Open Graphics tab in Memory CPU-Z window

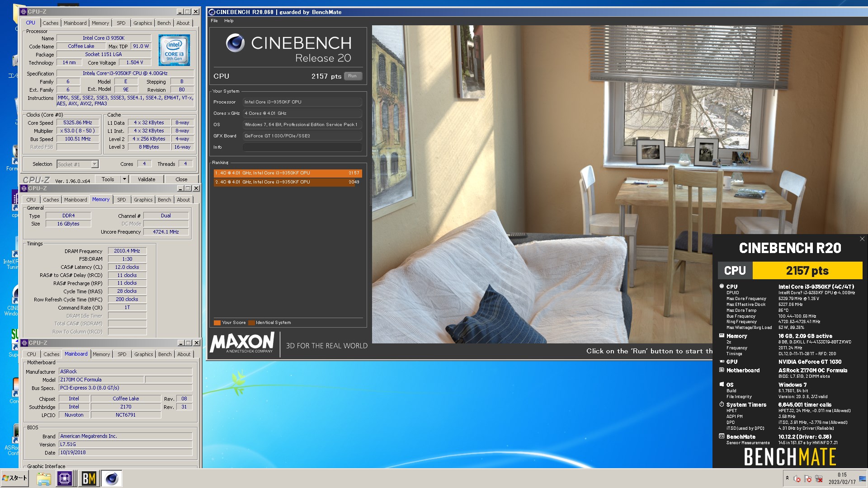click(x=143, y=200)
